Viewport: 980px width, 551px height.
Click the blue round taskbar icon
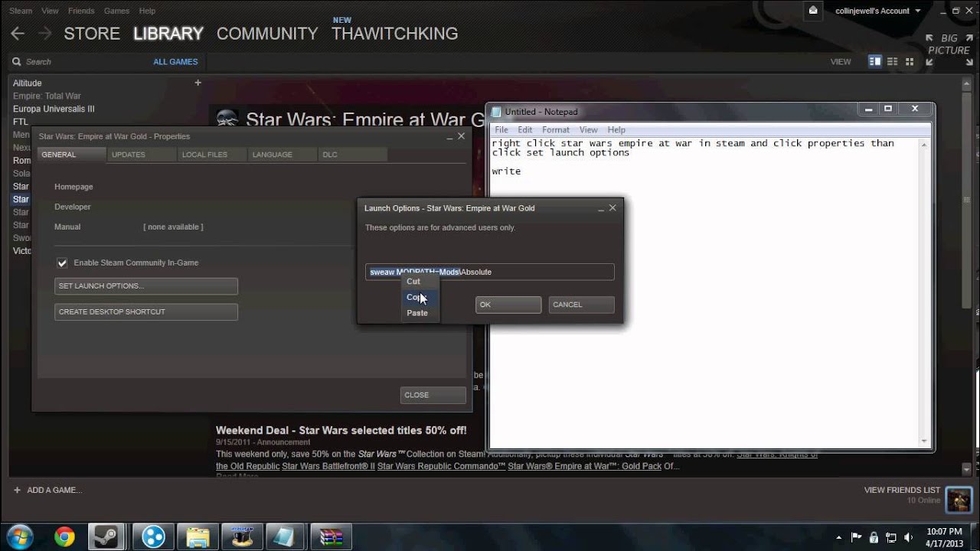[x=153, y=536]
